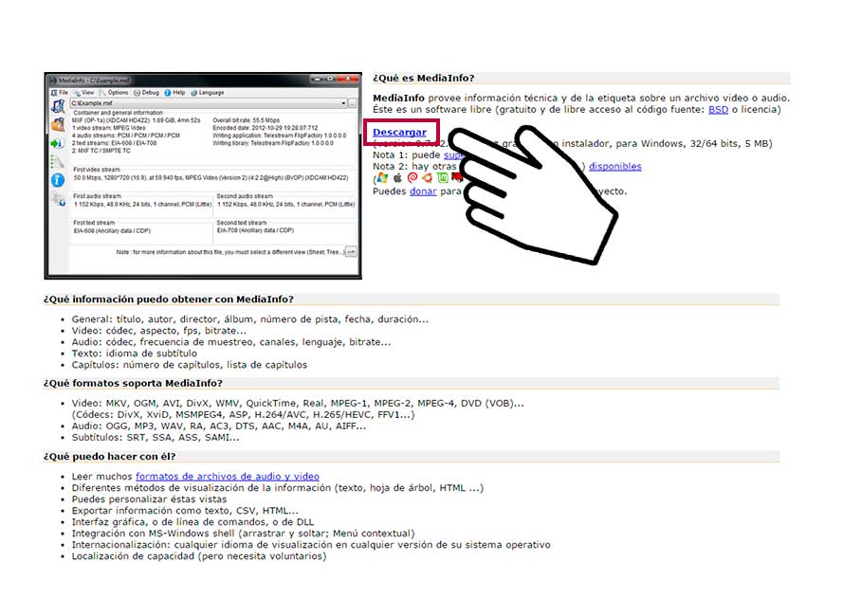Click the 'Audio: códec, frecuencia de muestreo' item

coord(231,342)
